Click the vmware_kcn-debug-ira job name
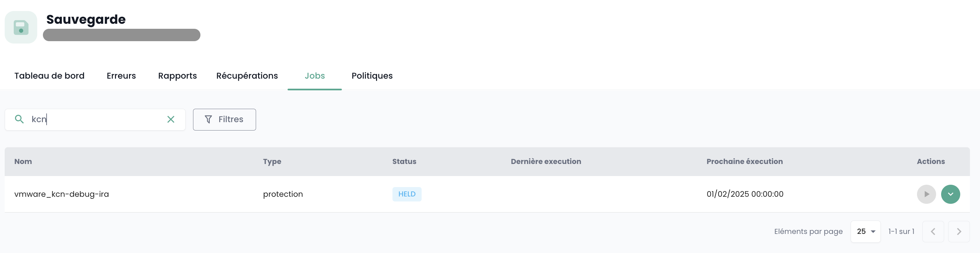 pos(62,194)
